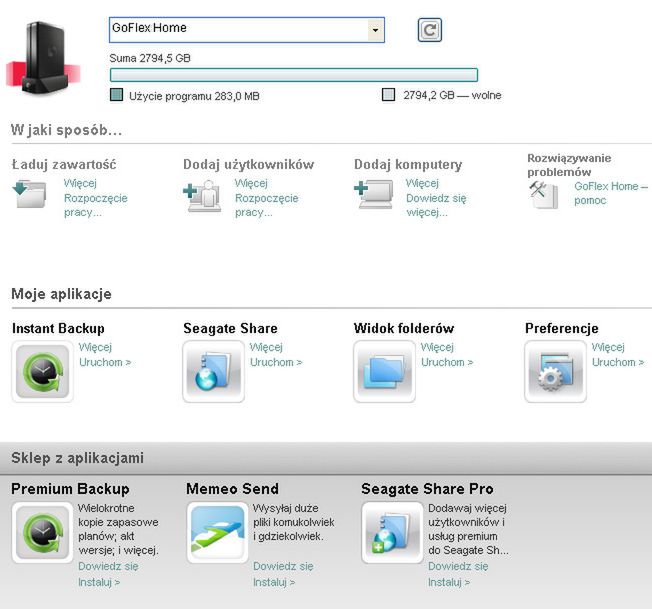Click Więcej under Ładuj zawartość

80,183
